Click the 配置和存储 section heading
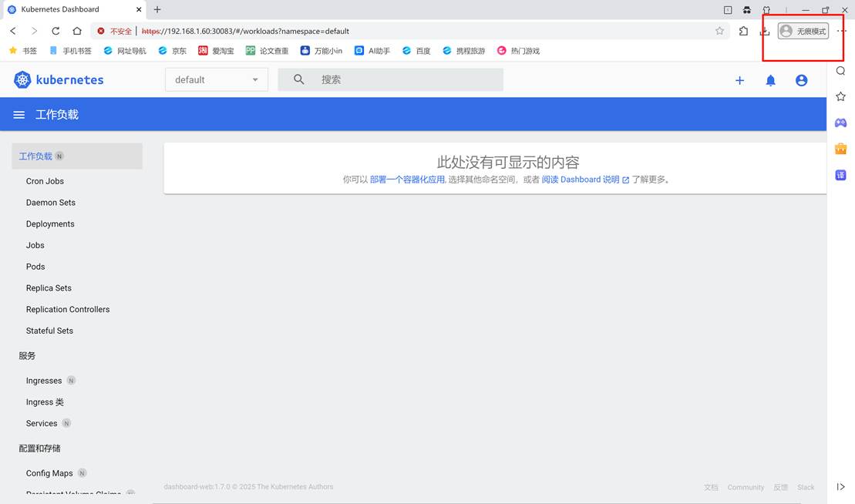 [39, 449]
